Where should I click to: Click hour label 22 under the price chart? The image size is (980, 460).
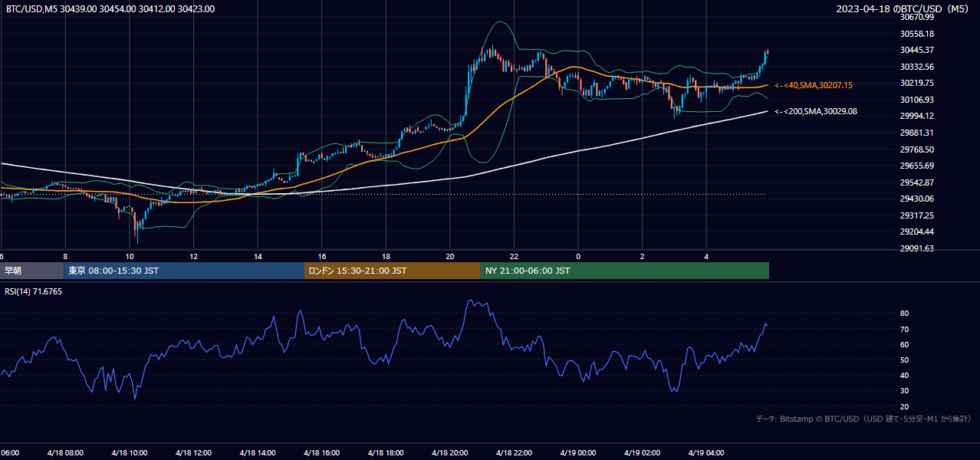coord(514,257)
